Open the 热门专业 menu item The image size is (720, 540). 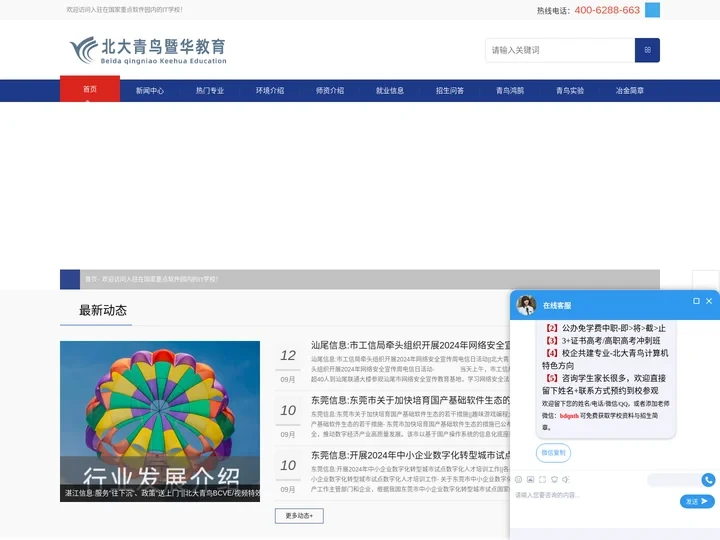click(210, 91)
